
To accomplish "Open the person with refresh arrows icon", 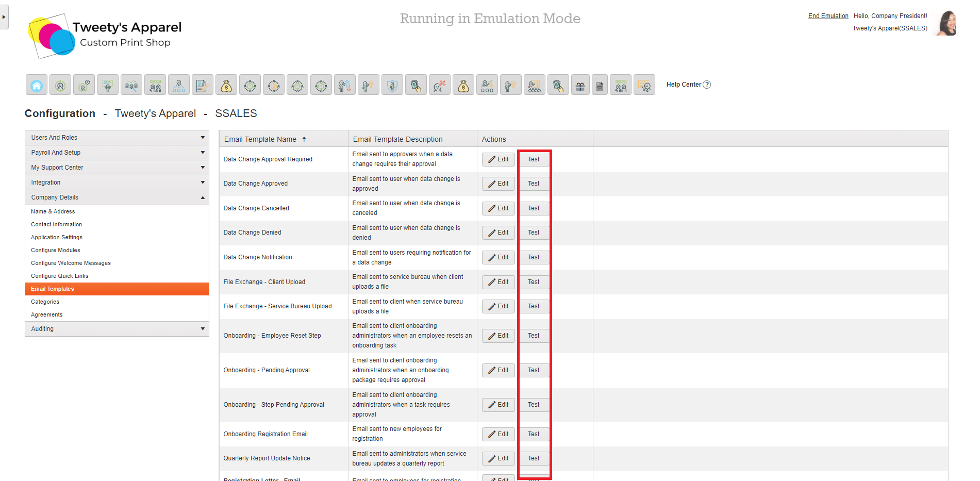I will pyautogui.click(x=60, y=85).
